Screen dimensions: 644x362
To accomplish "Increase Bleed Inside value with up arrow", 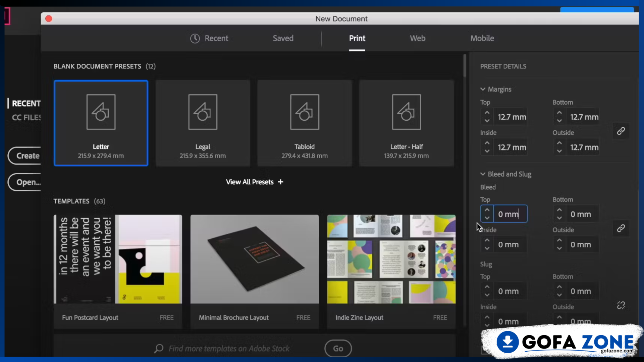I will [x=487, y=240].
